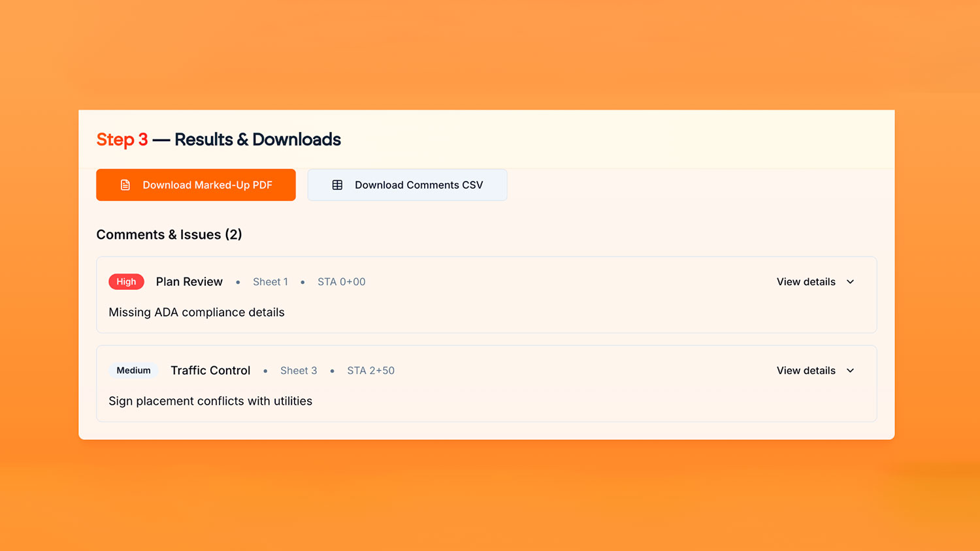
Task: Open View details for the Plan Review issue
Action: (806, 282)
